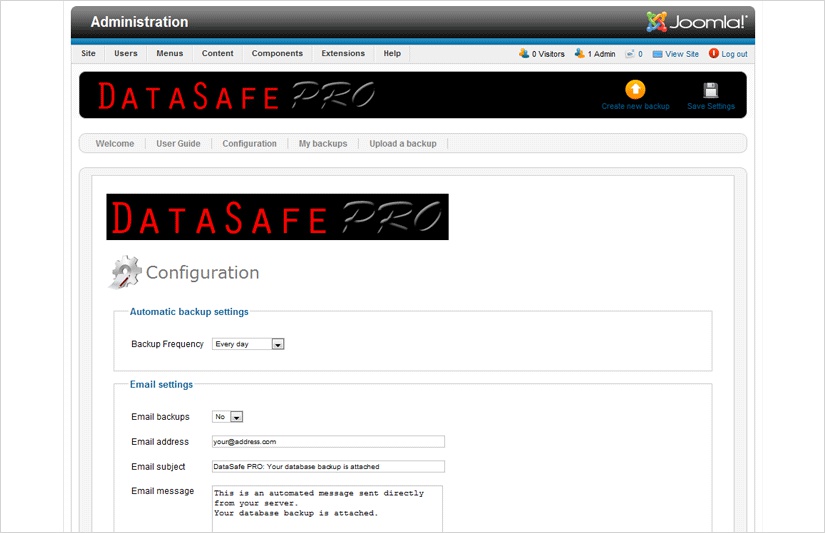The height and width of the screenshot is (533, 825).
Task: Open the Content menu
Action: pyautogui.click(x=217, y=54)
